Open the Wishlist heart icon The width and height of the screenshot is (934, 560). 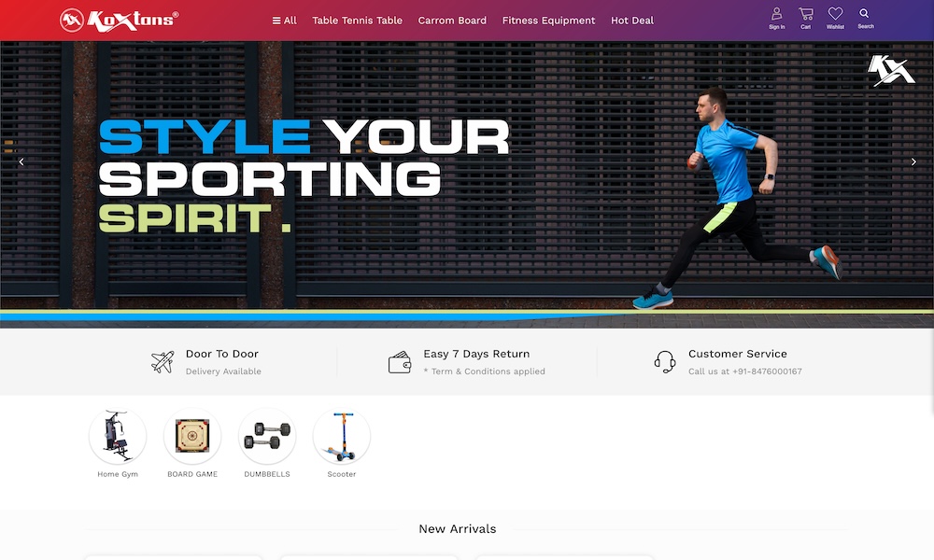835,15
